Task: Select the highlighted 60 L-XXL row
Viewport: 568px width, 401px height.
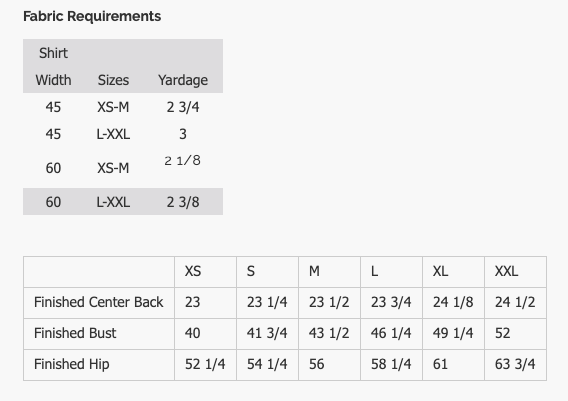Action: click(x=123, y=202)
